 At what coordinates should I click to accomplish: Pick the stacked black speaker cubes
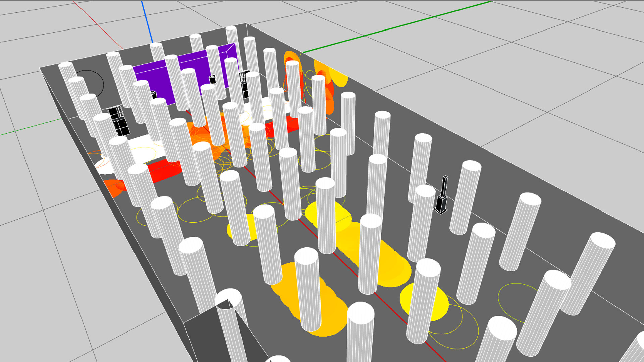click(118, 121)
